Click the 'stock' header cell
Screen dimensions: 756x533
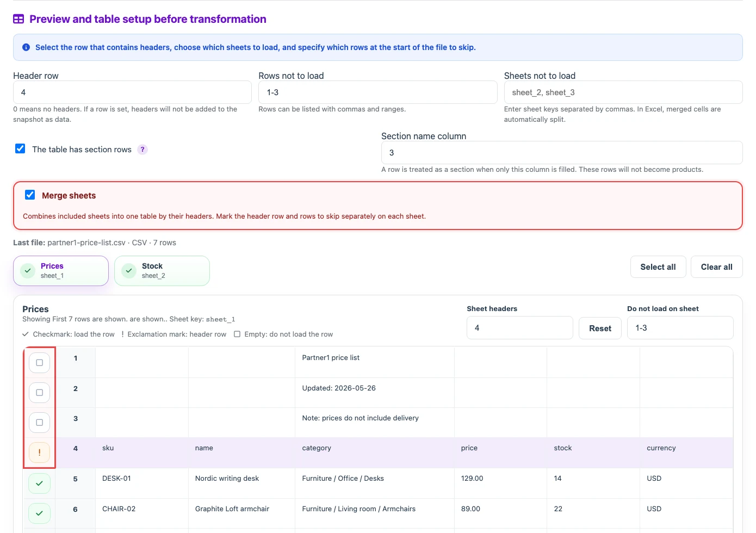[x=593, y=453]
